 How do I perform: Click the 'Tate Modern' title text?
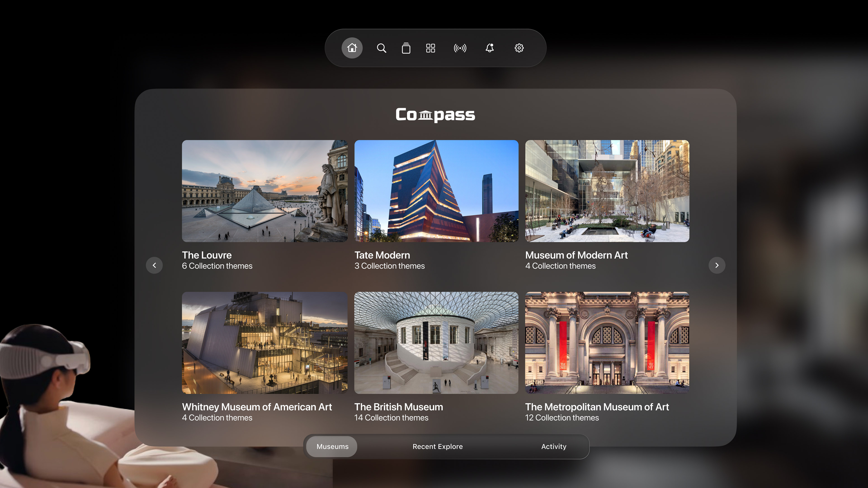(382, 255)
